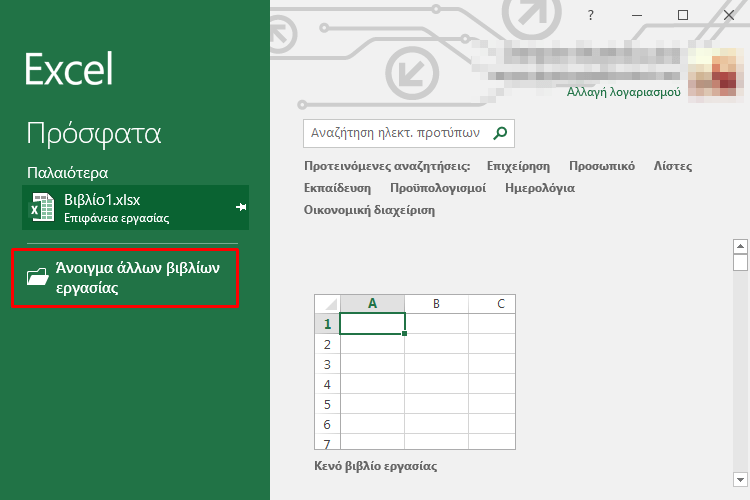Search suggested term Εκπαίδευση

337,188
